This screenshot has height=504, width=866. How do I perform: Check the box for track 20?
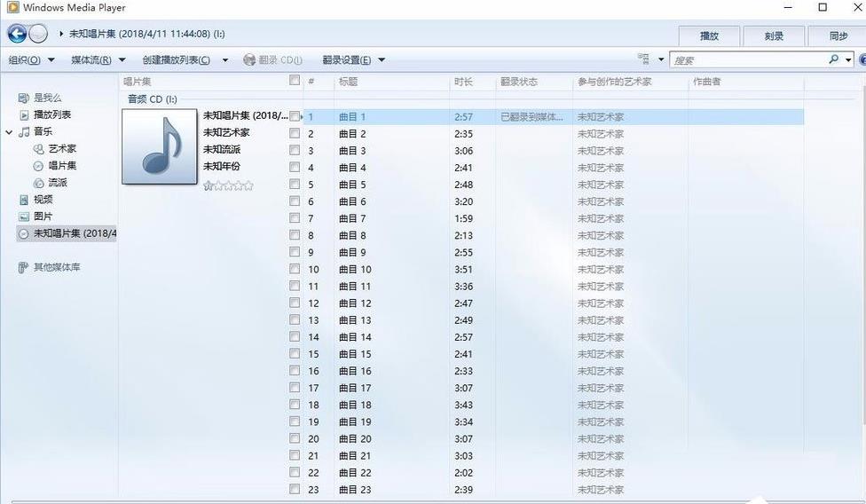click(295, 438)
